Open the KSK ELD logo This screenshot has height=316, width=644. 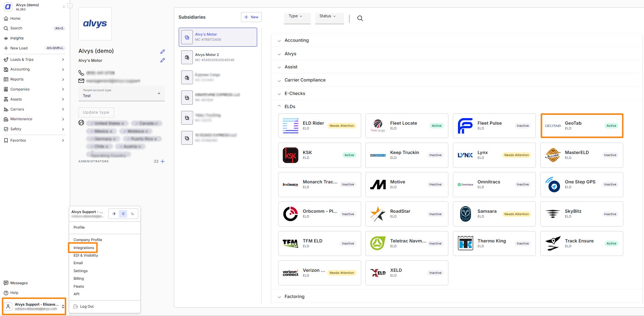click(x=290, y=155)
